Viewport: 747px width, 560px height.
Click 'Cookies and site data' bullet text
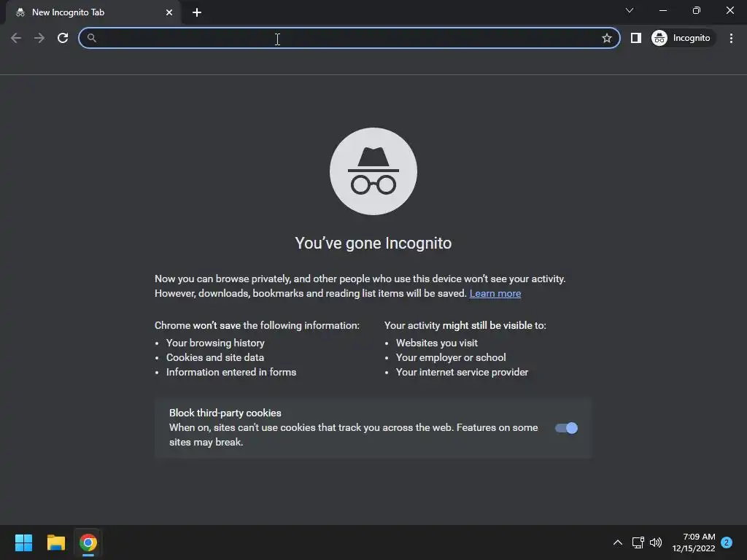pyautogui.click(x=215, y=357)
